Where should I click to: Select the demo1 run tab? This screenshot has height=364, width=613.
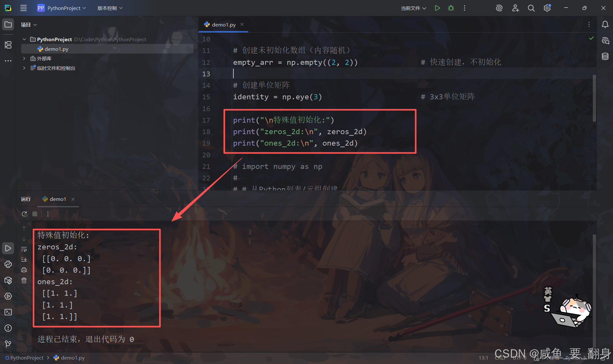57,199
